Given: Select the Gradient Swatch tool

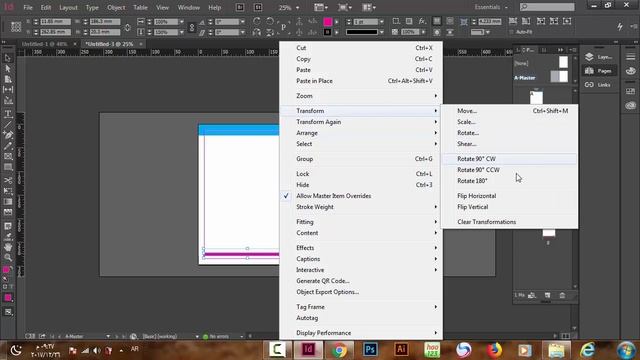Looking at the screenshot, I should coord(8,202).
